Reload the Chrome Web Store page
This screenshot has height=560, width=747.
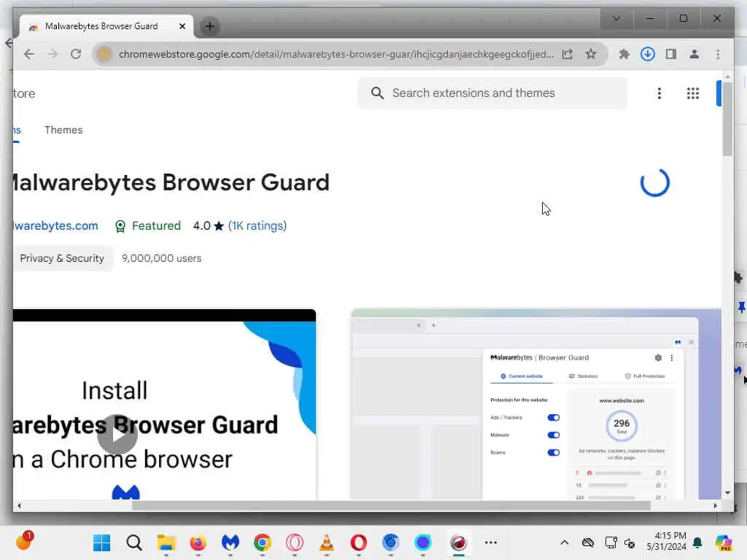point(76,54)
